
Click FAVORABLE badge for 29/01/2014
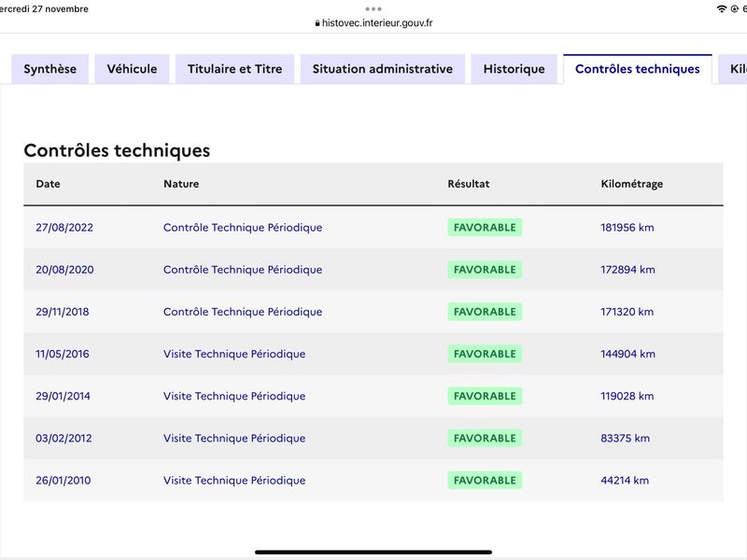coord(485,396)
